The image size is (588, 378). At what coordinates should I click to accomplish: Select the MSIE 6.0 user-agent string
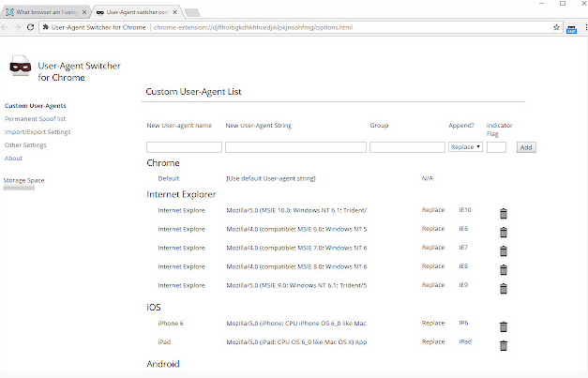[296, 229]
